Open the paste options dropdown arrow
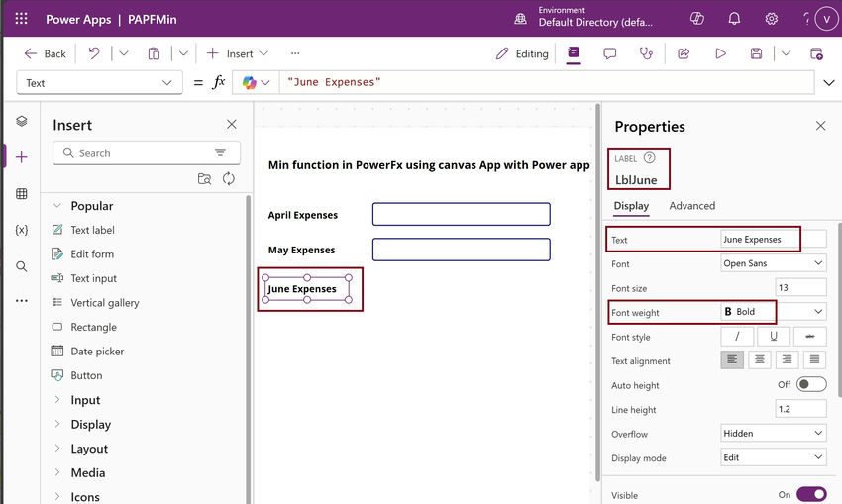 pyautogui.click(x=183, y=53)
